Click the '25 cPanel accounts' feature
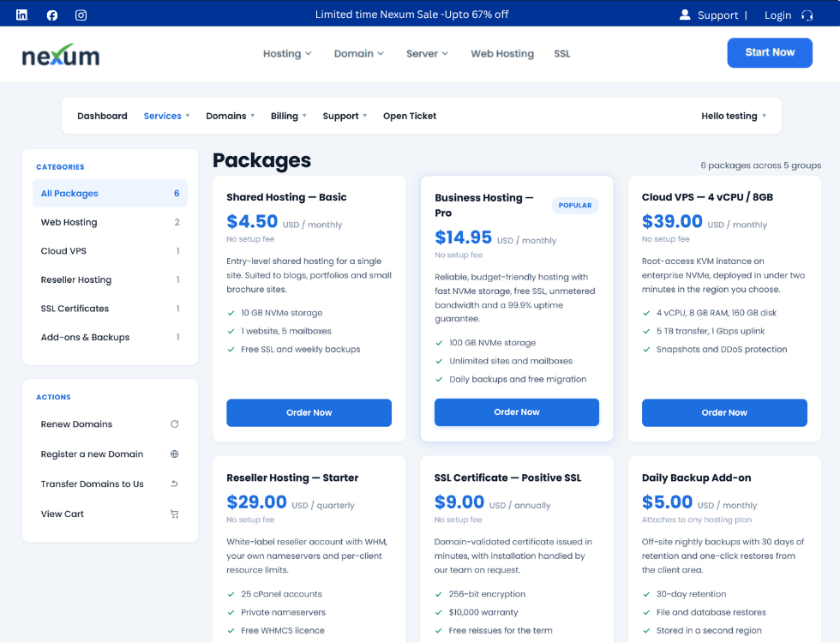The height and width of the screenshot is (643, 840). (x=281, y=593)
